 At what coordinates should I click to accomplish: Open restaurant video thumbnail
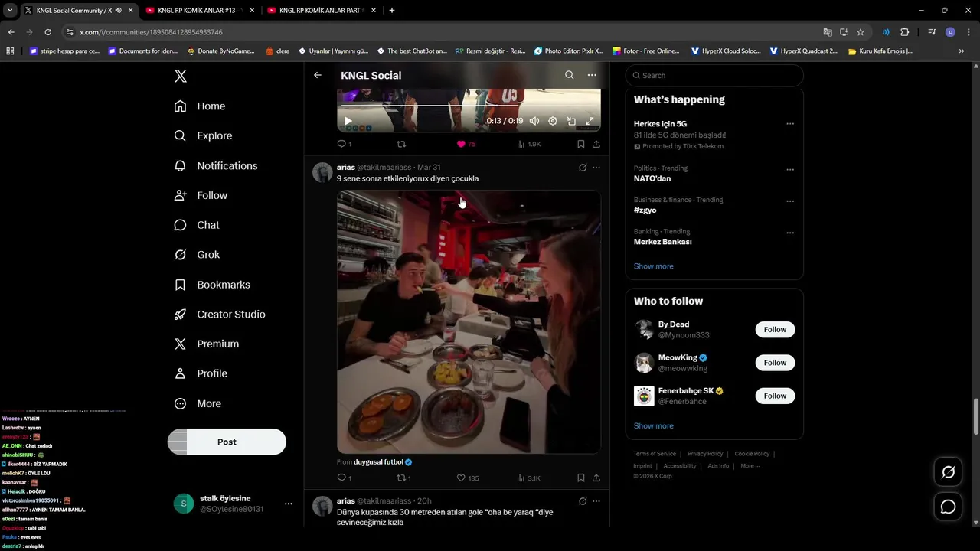click(469, 322)
